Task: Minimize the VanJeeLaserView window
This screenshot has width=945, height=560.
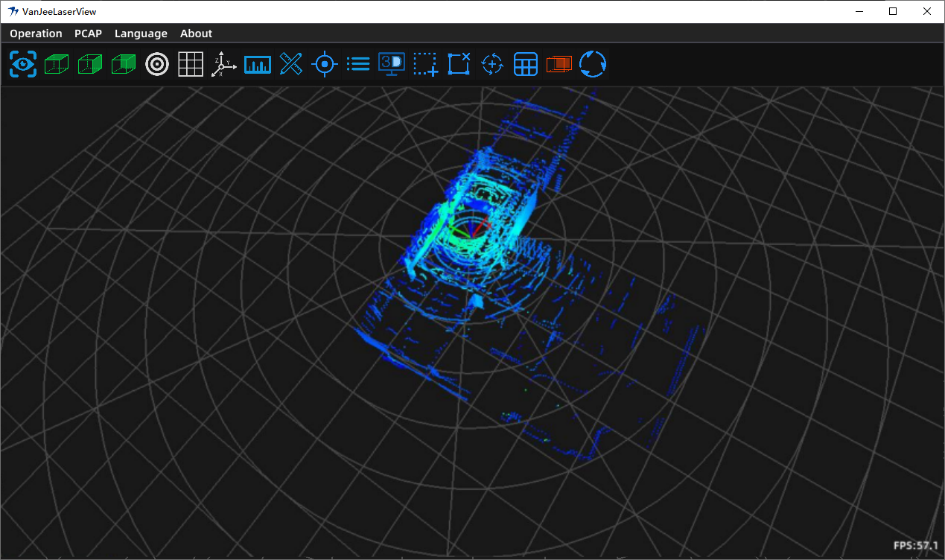Action: point(859,11)
